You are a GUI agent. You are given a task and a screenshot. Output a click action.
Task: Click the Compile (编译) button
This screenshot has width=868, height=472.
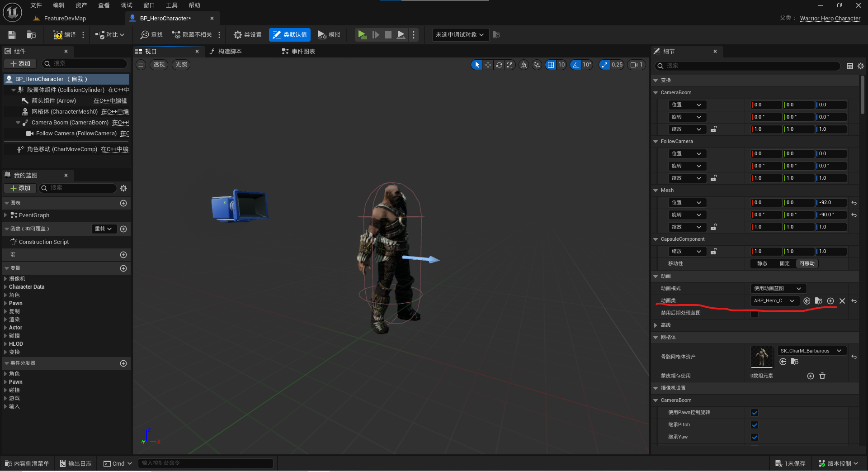(65, 35)
